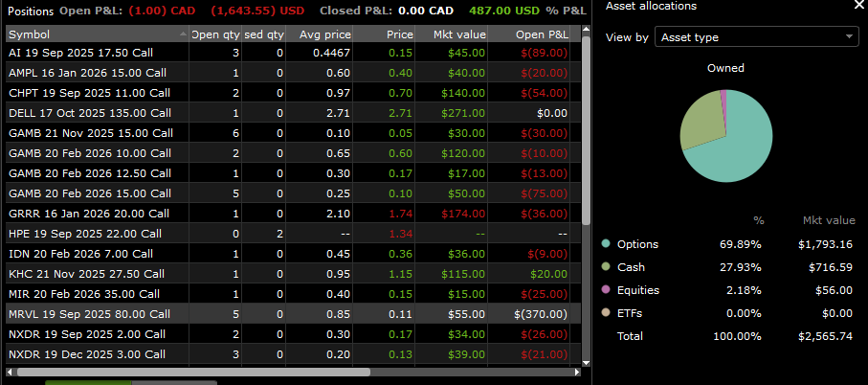Select GAMB 20 Feb 2026 10.00 Call row
This screenshot has width=868, height=385.
pyautogui.click(x=294, y=153)
